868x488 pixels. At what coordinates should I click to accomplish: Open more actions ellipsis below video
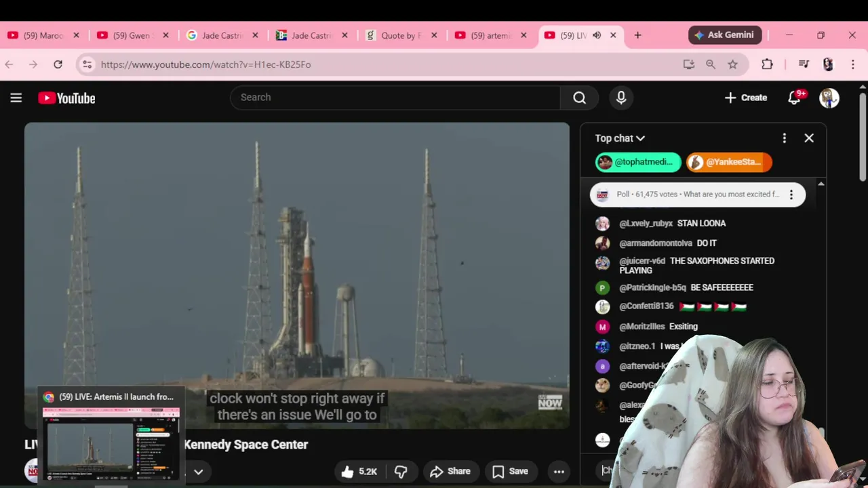[x=559, y=472]
